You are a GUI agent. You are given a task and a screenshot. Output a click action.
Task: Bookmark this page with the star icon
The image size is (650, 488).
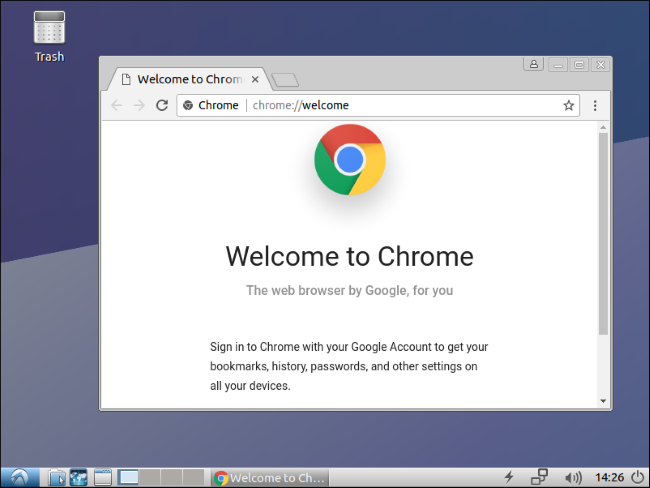coord(568,105)
